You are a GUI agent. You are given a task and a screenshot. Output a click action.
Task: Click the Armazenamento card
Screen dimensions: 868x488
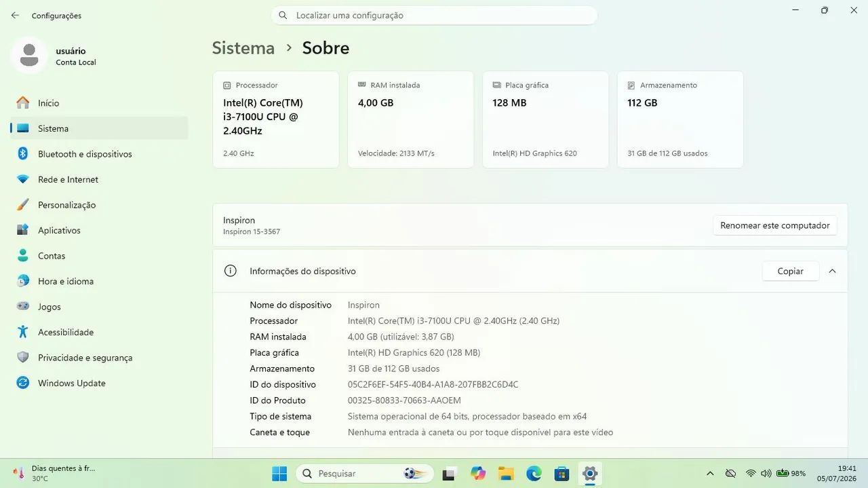680,119
